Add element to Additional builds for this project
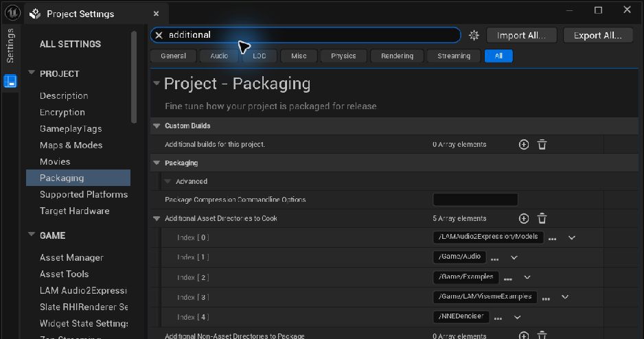The width and height of the screenshot is (644, 339). (x=524, y=145)
